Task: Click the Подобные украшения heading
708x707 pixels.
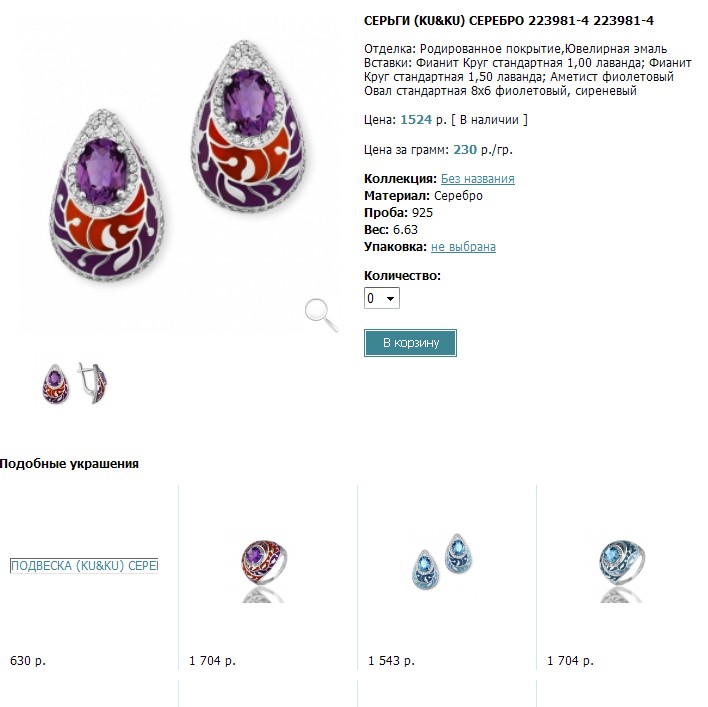Action: [x=69, y=464]
